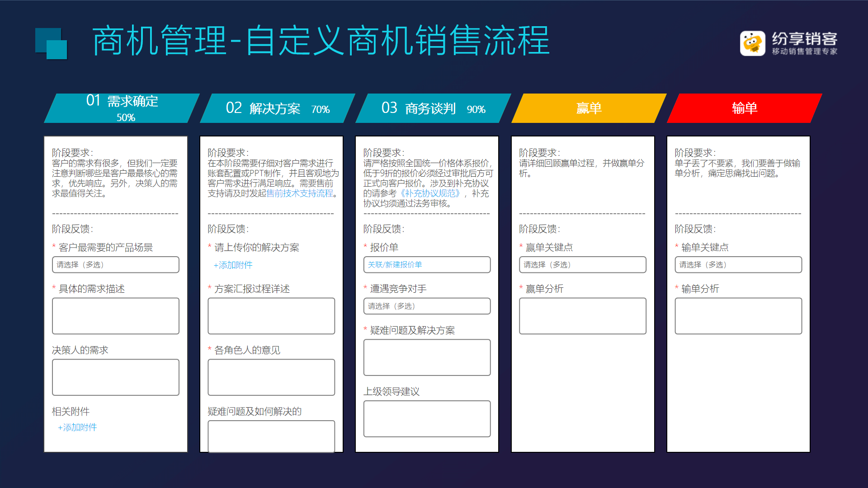Open the 客户最需要的产品场景 multi-select dropdown
868x488 pixels.
(x=116, y=265)
